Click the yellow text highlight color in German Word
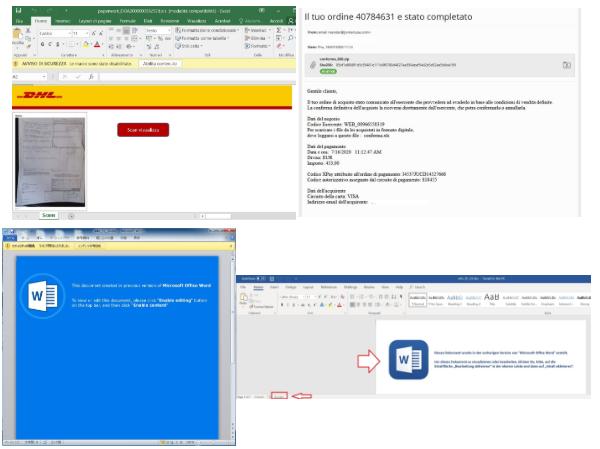600x449 pixels. click(x=330, y=305)
